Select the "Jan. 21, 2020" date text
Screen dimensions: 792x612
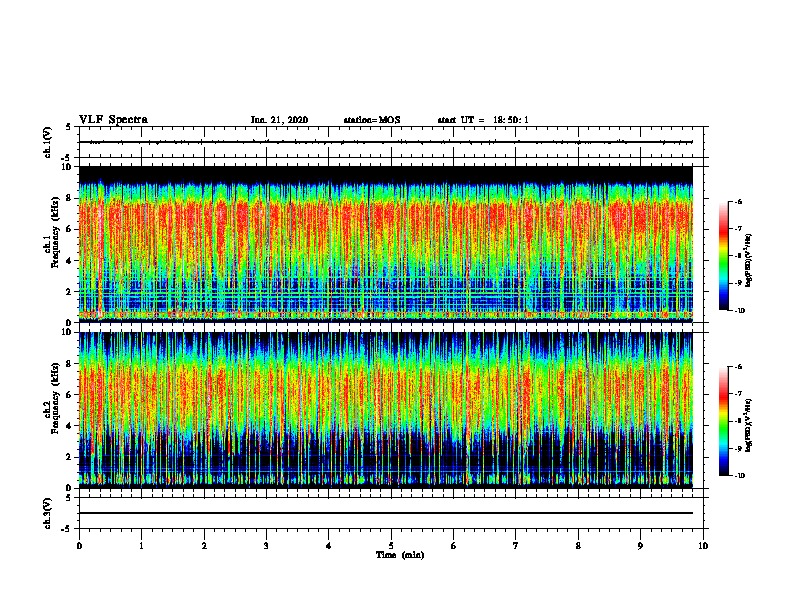(279, 120)
